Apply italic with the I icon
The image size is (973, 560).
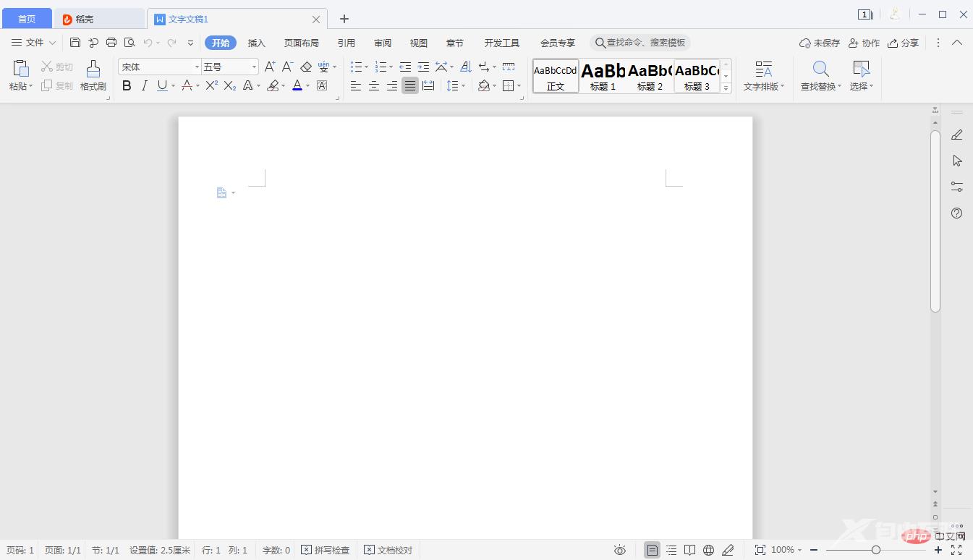(144, 86)
